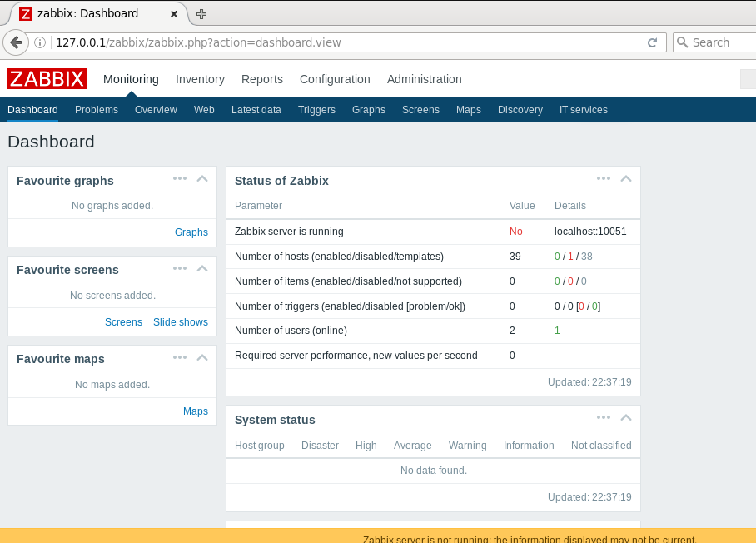Viewport: 756px width, 543px height.
Task: Click the browser back arrow button
Action: [x=16, y=42]
